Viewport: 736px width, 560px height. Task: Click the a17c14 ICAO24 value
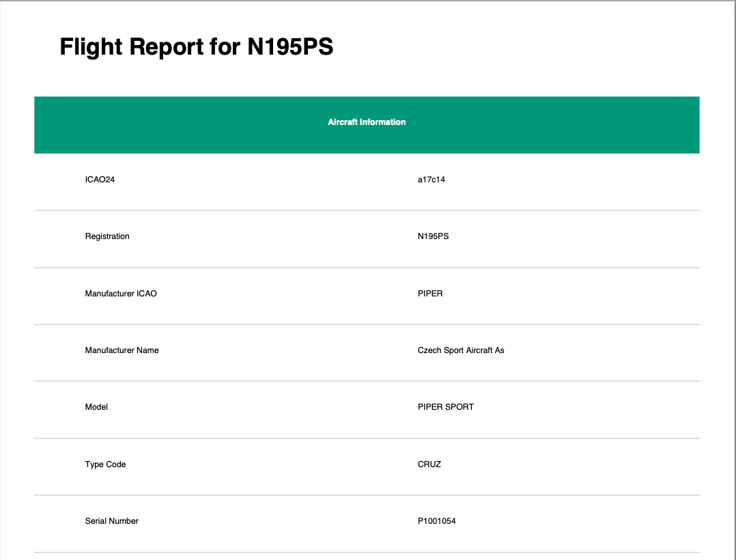click(x=431, y=180)
